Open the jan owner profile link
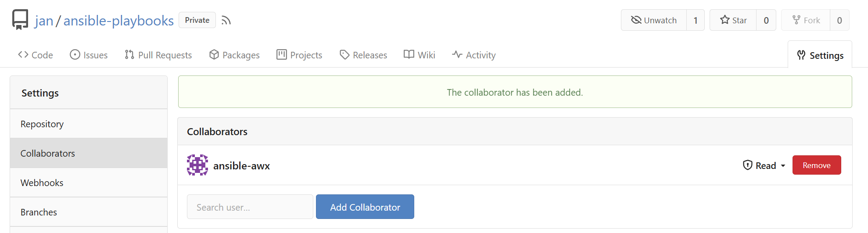 click(x=44, y=21)
